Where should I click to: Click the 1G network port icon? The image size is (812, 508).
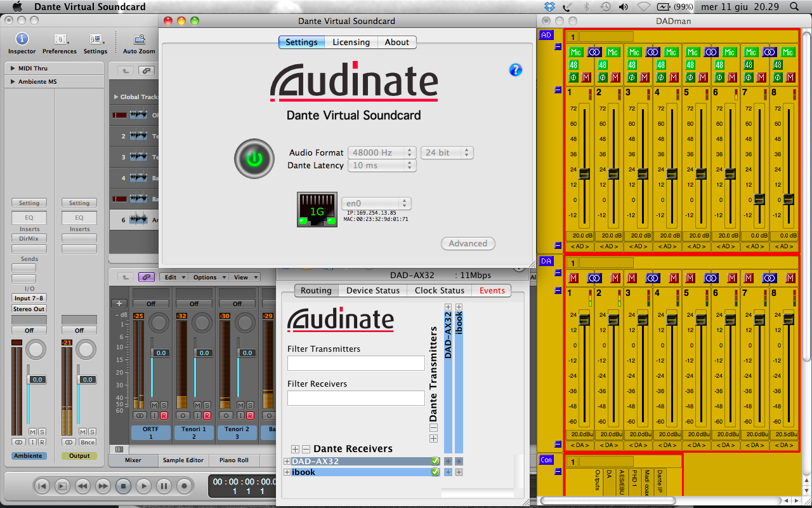point(317,210)
